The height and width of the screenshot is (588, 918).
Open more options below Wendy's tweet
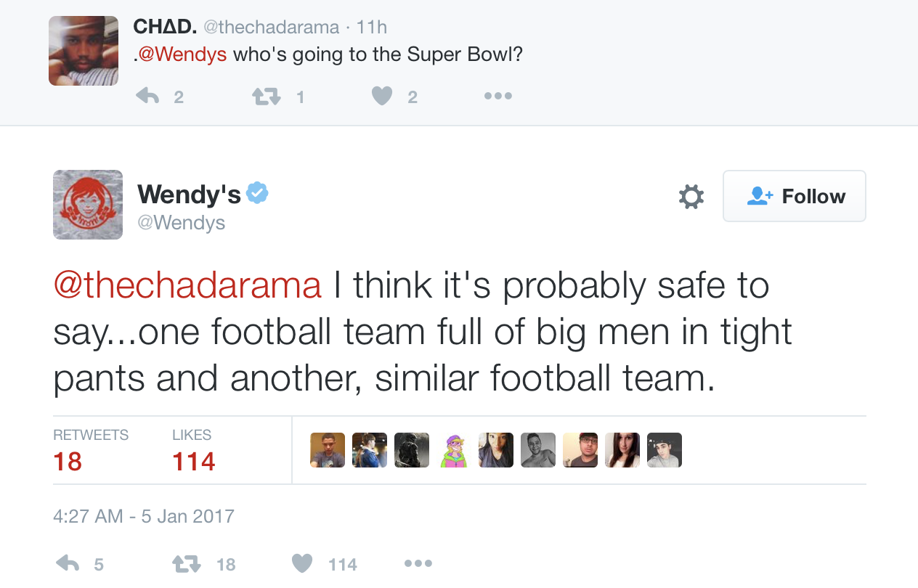coord(418,563)
